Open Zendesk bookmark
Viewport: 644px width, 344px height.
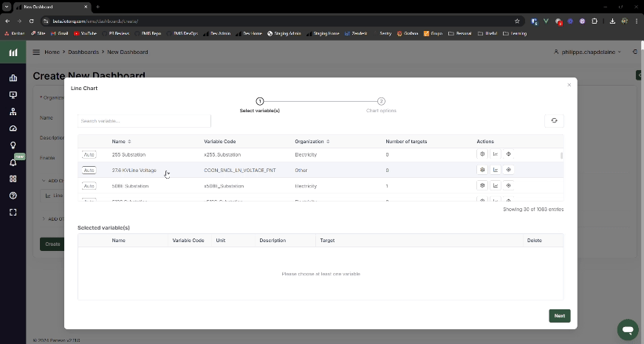[356, 34]
